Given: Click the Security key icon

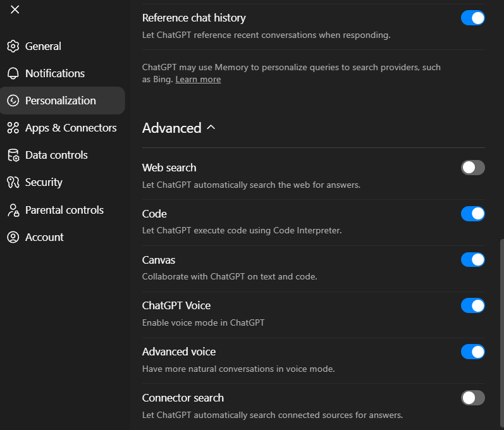Looking at the screenshot, I should [13, 182].
